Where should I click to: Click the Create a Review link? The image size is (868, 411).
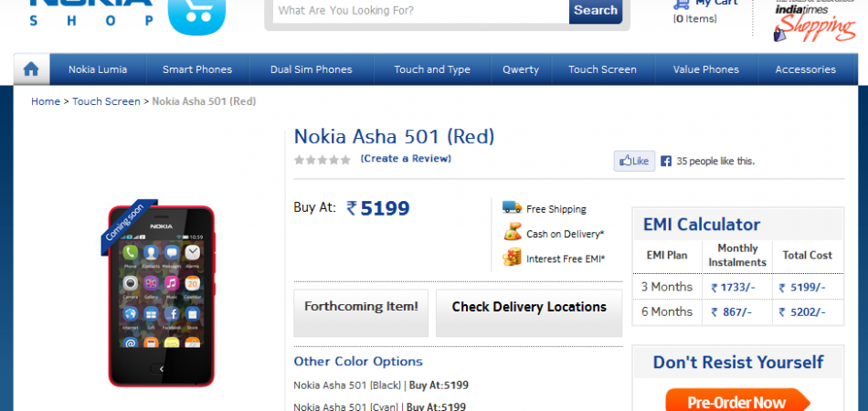(x=406, y=159)
